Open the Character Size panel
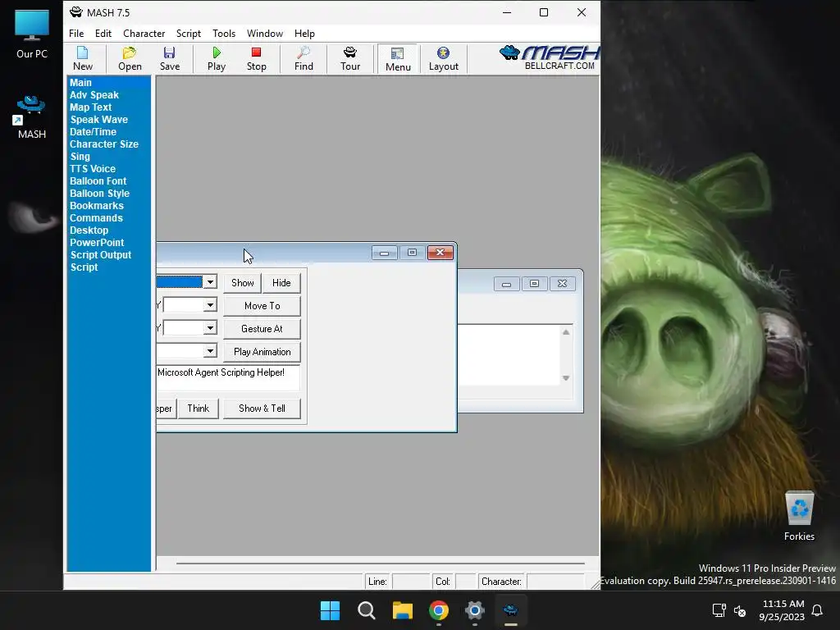 tap(104, 144)
